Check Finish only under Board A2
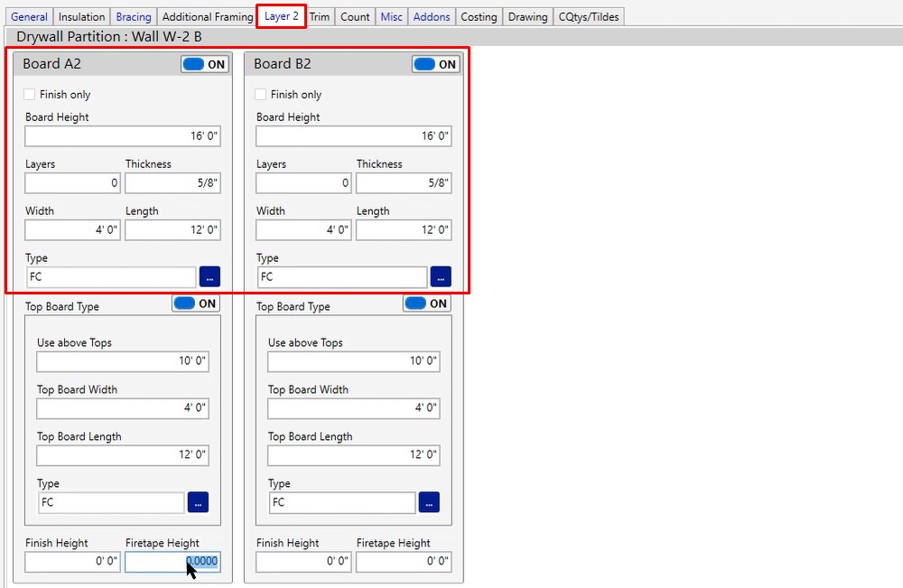Screen dimensions: 903x588 click(x=30, y=95)
